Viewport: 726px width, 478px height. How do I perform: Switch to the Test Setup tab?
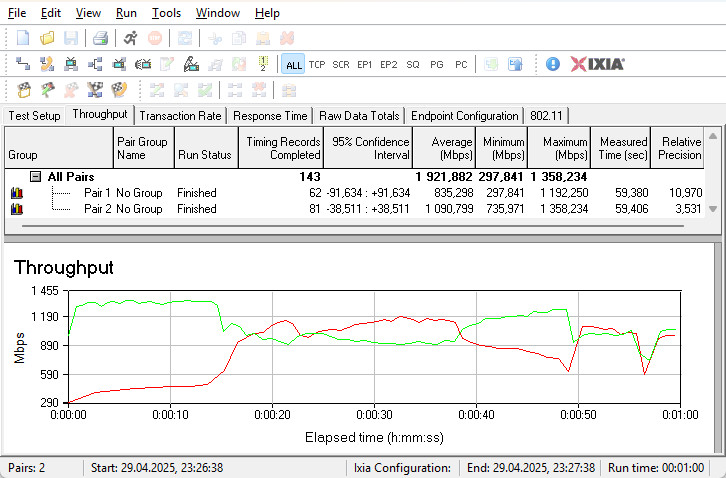34,116
